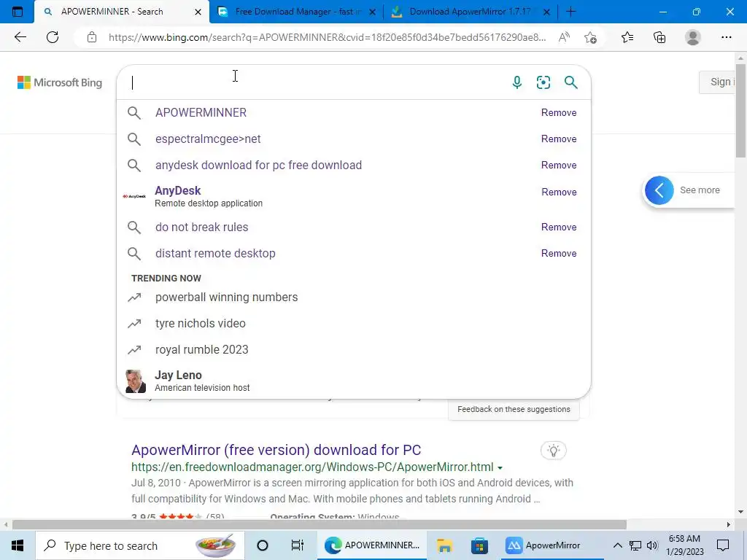Image resolution: width=747 pixels, height=560 pixels.
Task: Click the Microsoft Bing logo
Action: point(60,82)
